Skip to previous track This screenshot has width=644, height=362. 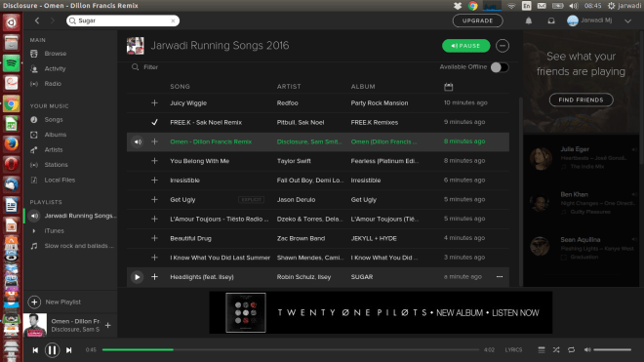(35, 350)
